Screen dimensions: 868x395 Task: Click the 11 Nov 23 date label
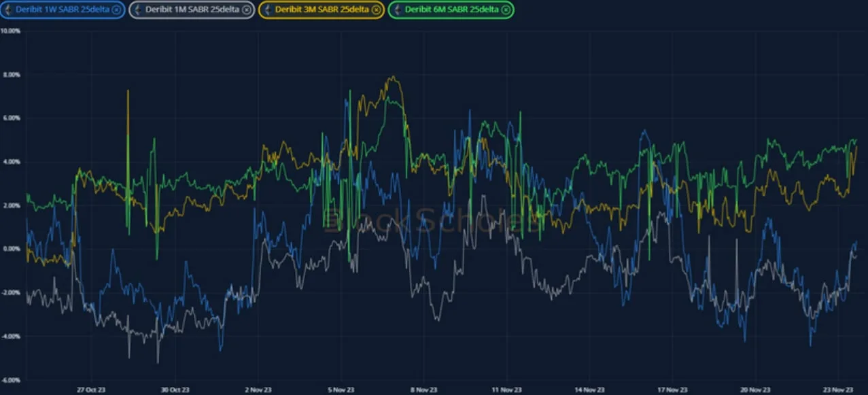click(506, 390)
